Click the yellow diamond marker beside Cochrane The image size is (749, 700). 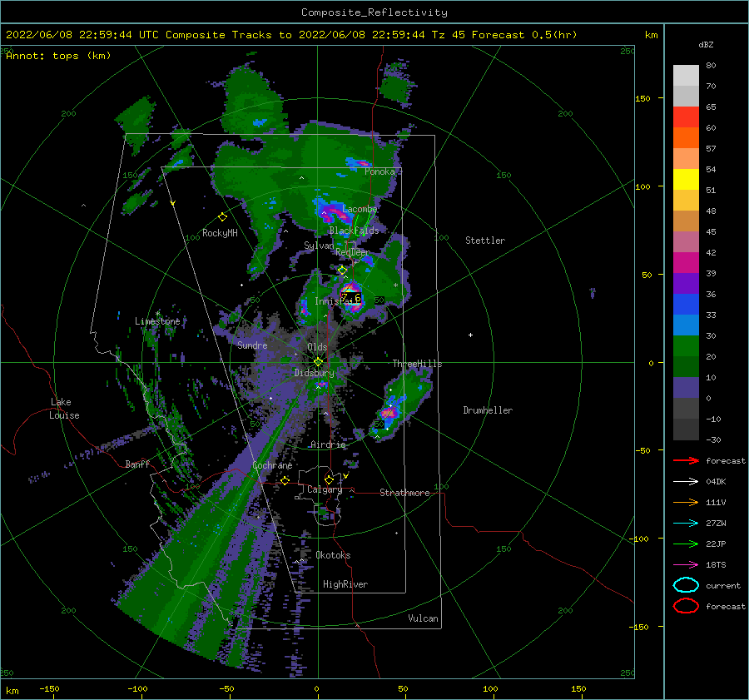(285, 480)
